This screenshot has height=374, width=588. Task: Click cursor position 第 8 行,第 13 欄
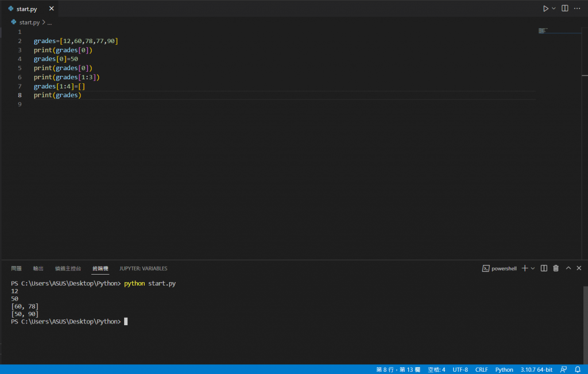pyautogui.click(x=398, y=369)
